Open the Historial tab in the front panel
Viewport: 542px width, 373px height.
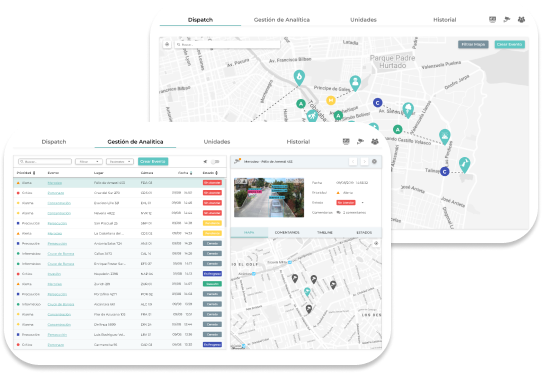coord(298,142)
